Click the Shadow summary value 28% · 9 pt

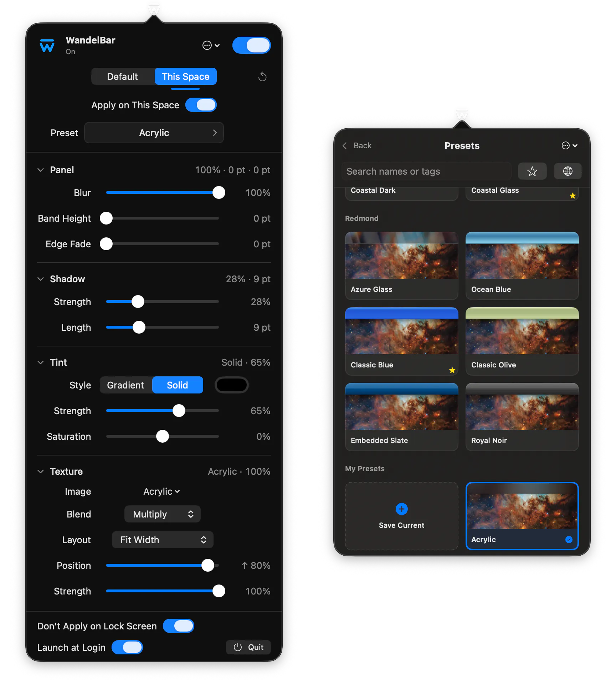click(x=248, y=279)
